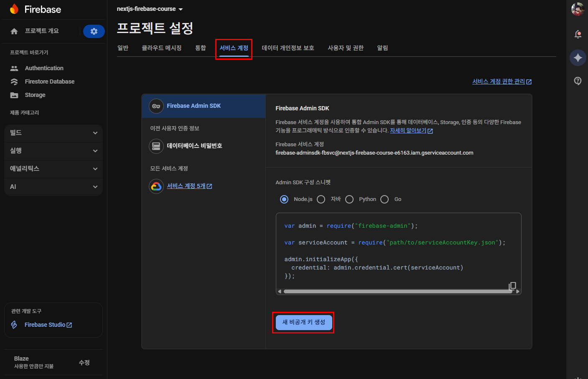Click the Firebase flame logo
The height and width of the screenshot is (379, 588).
14,9
